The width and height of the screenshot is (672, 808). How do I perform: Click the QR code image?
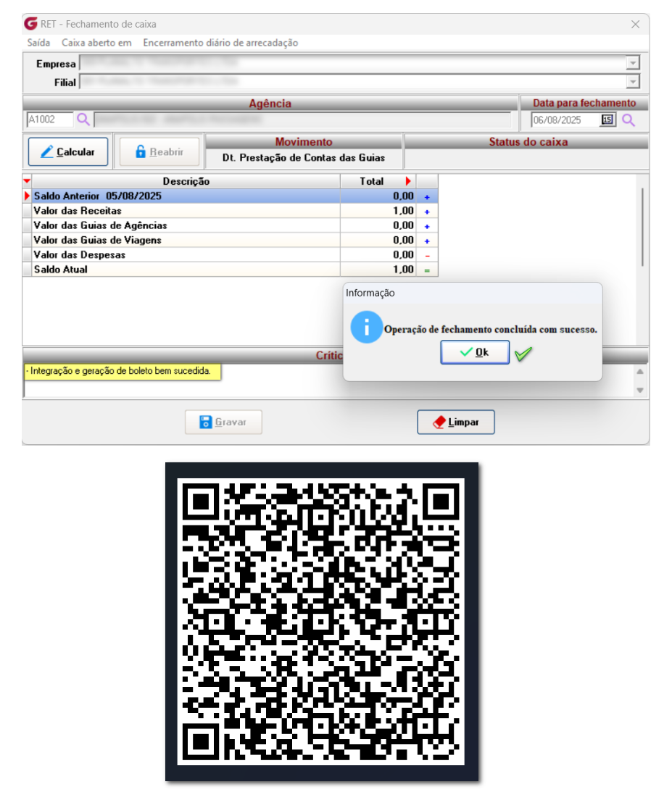point(322,622)
